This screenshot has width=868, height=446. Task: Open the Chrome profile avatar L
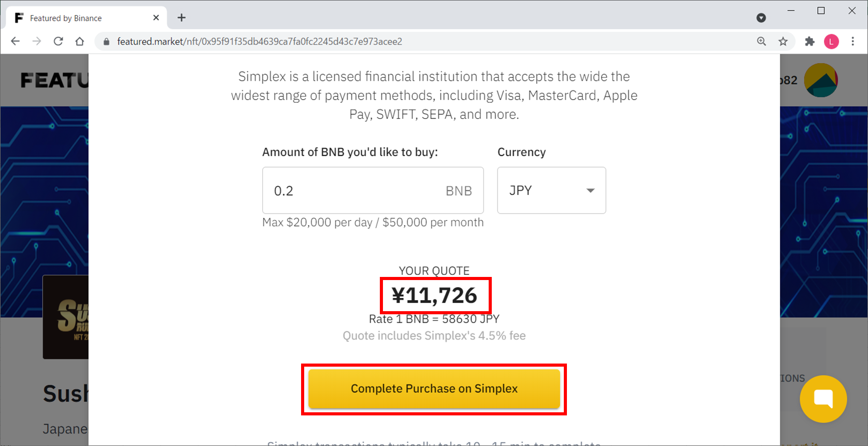click(831, 41)
